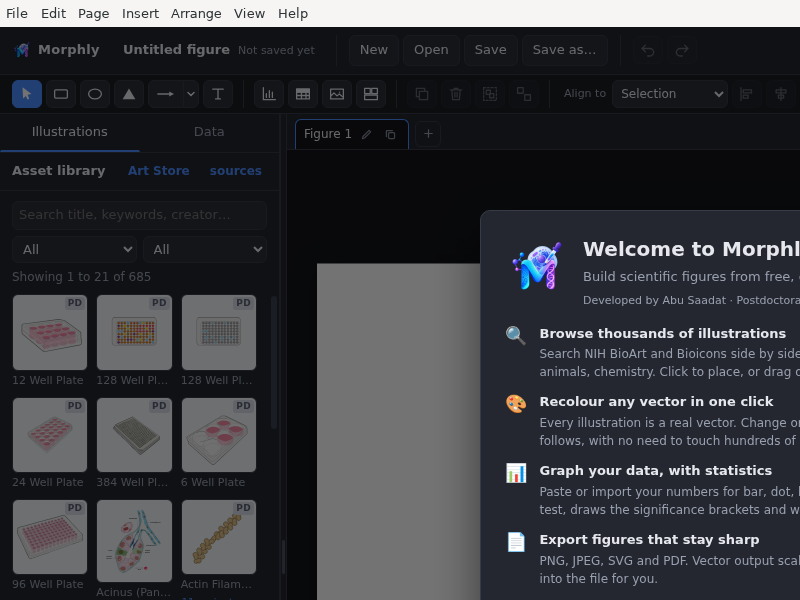This screenshot has width=800, height=600.
Task: Select the pointer selection tool
Action: (27, 94)
